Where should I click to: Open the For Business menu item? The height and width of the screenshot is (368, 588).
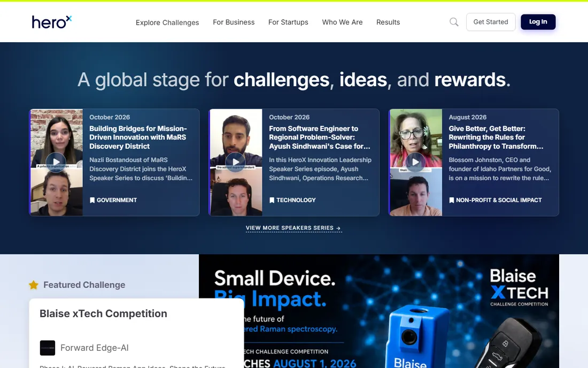pos(234,22)
